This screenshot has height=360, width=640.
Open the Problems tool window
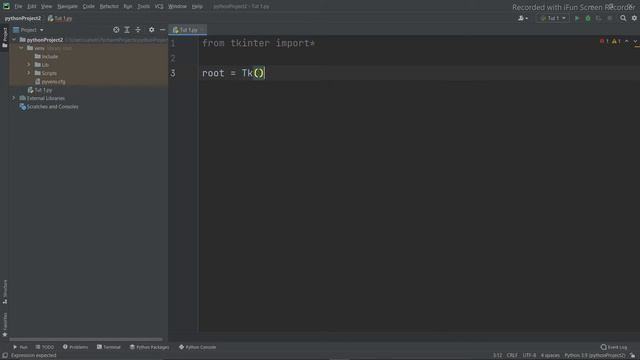coord(76,347)
